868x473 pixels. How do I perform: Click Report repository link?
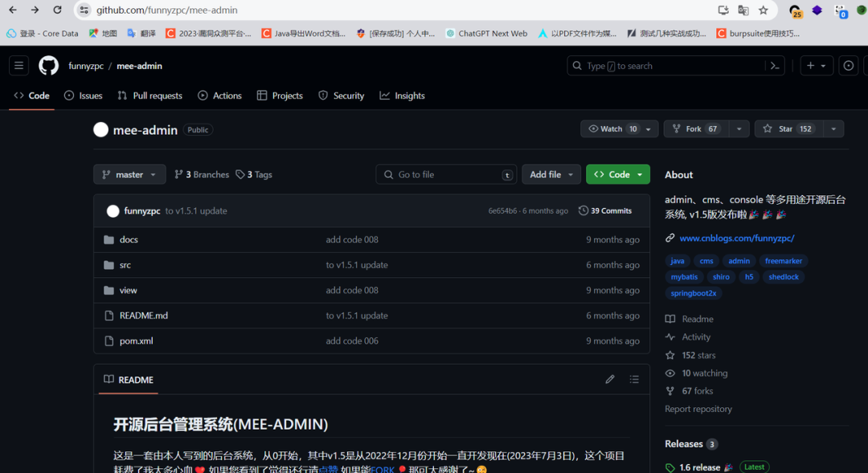(x=698, y=409)
